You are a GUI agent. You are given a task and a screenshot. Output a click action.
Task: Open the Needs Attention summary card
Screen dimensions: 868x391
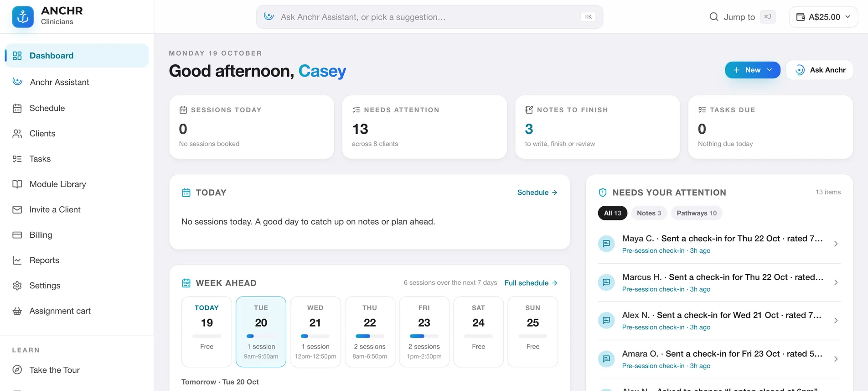pos(424,127)
